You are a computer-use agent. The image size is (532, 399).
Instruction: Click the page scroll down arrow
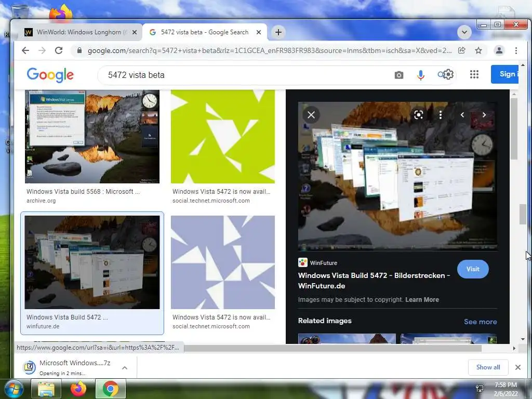pos(523,339)
